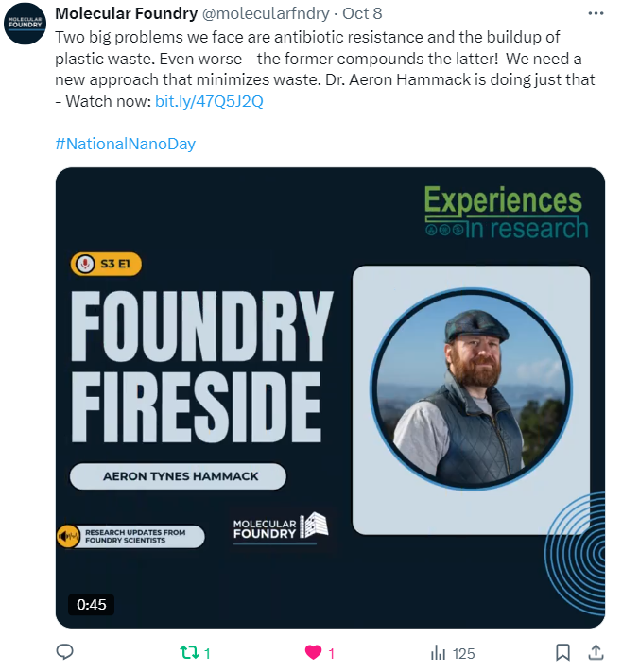The image size is (622, 672).
Task: Click the Molecular Foundry profile avatar
Action: 25,24
